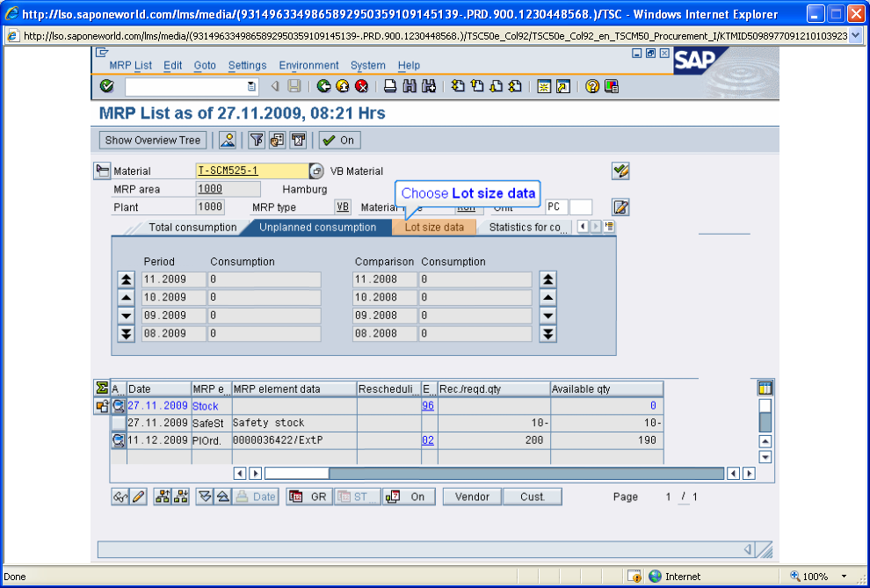
Task: Click the Customize Local Layout icon
Action: [x=612, y=86]
